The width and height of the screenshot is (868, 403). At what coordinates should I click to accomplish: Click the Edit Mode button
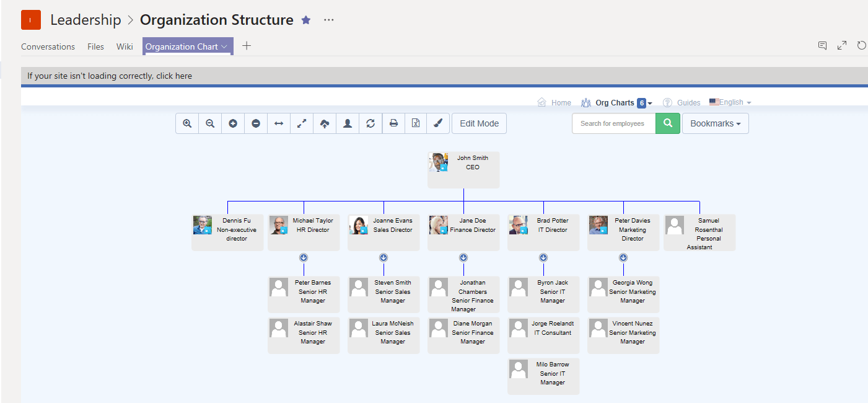(479, 123)
